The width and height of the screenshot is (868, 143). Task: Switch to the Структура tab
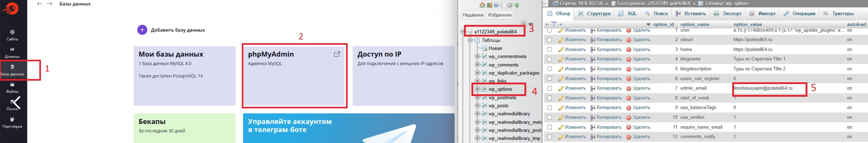(594, 13)
